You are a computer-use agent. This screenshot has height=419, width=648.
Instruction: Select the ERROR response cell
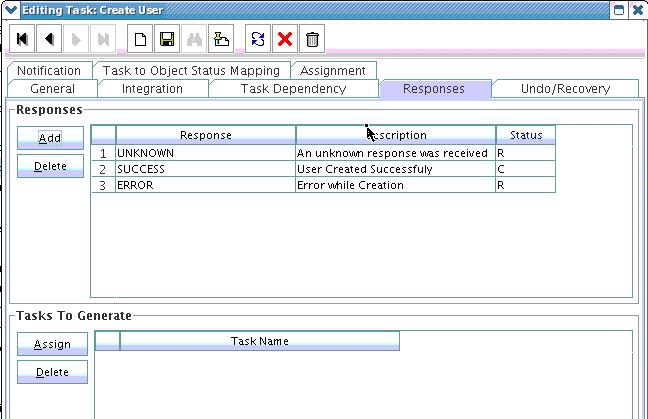tap(205, 185)
